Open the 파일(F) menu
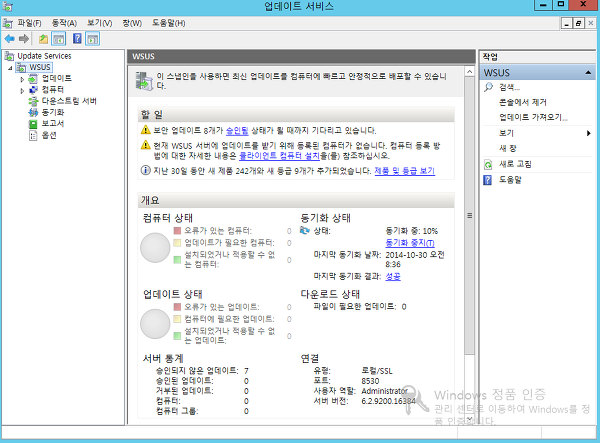The width and height of the screenshot is (600, 443). (x=29, y=23)
